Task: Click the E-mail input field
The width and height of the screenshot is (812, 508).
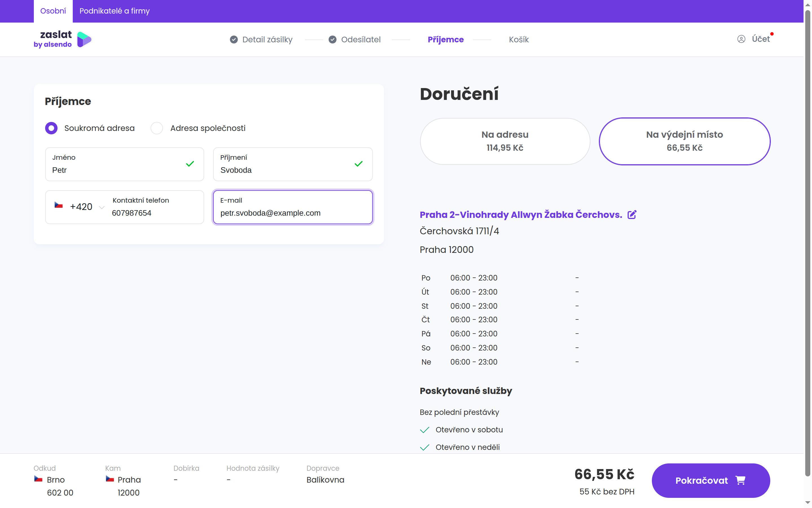Action: (x=293, y=207)
